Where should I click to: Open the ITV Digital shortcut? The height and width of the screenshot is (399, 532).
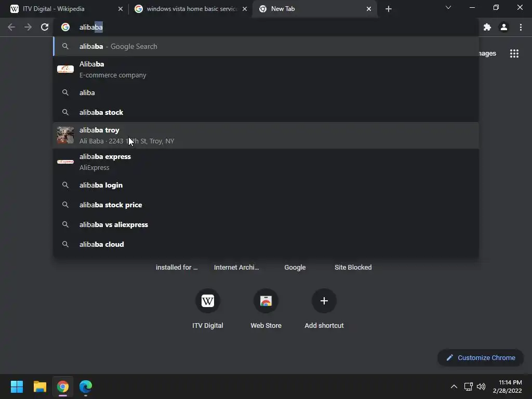pyautogui.click(x=208, y=308)
